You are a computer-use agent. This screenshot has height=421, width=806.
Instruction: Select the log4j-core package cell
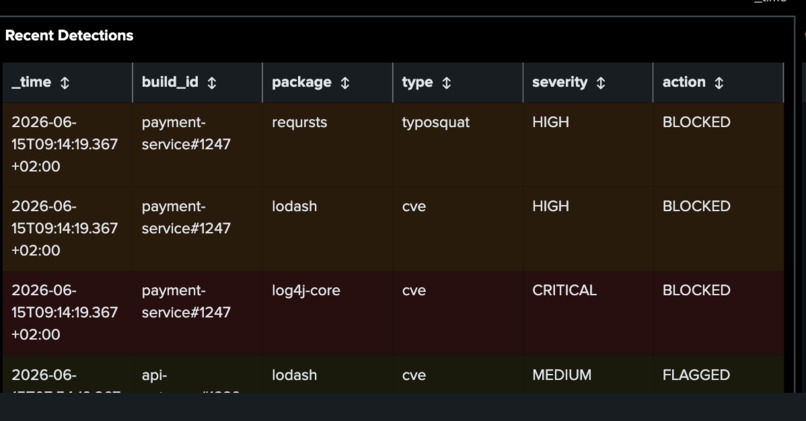pos(306,291)
